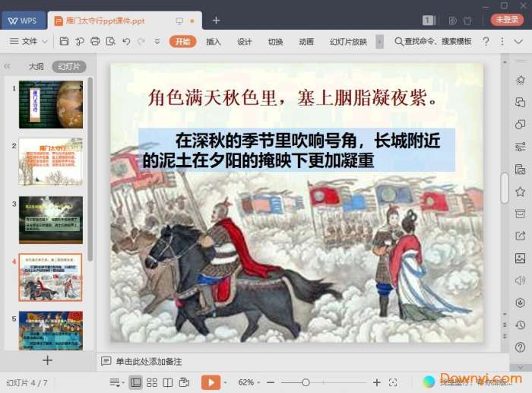Click the orange play slideshow button
The image size is (532, 393).
click(x=211, y=382)
